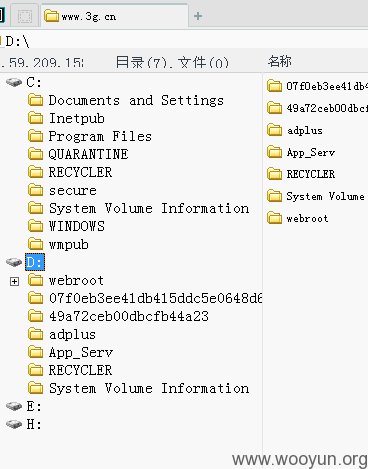Open App_Serv folder icon in right pane
Viewport: 368px width, 469px height.
(275, 152)
